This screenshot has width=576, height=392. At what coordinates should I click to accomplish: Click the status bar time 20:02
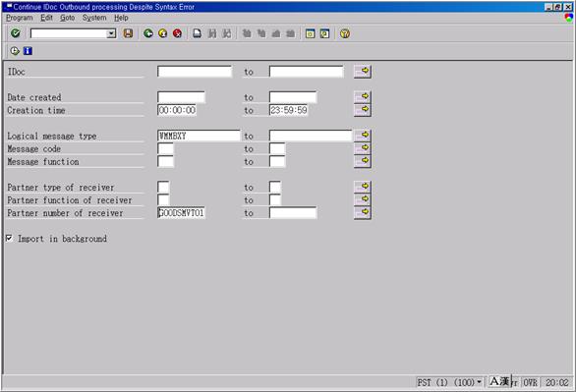point(557,382)
